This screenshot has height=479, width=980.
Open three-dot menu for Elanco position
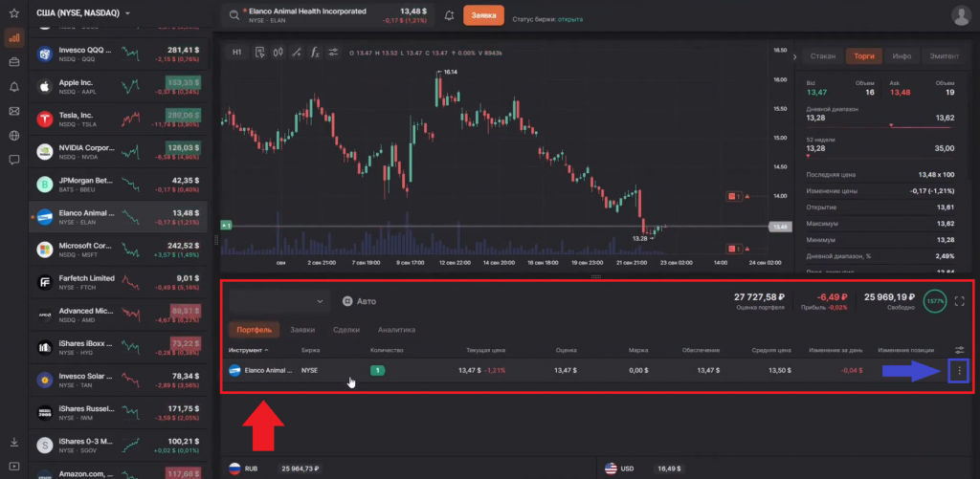coord(959,371)
